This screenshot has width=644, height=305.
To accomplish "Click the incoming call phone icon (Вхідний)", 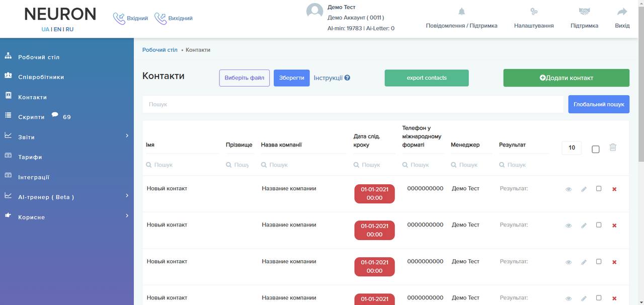I will 119,19.
